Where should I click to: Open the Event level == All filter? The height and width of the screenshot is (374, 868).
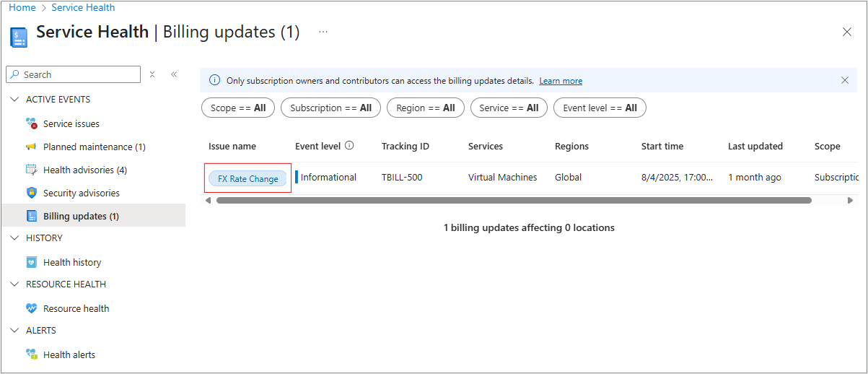click(600, 108)
